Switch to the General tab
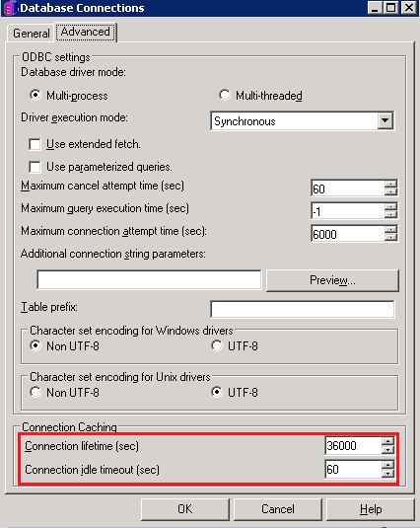Screen dimensions: 420x528 (31, 34)
